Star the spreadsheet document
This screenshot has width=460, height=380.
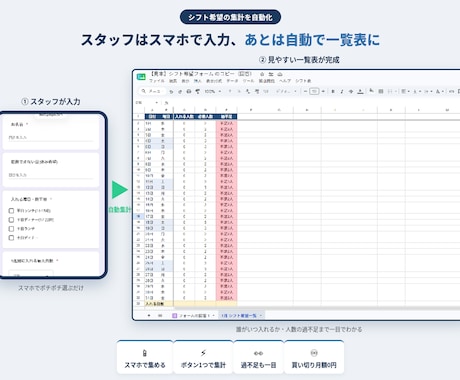(x=262, y=74)
